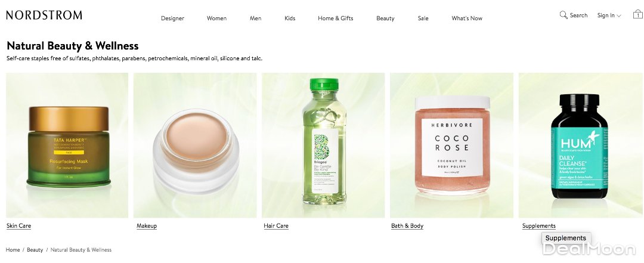Open the Kids menu

point(290,18)
